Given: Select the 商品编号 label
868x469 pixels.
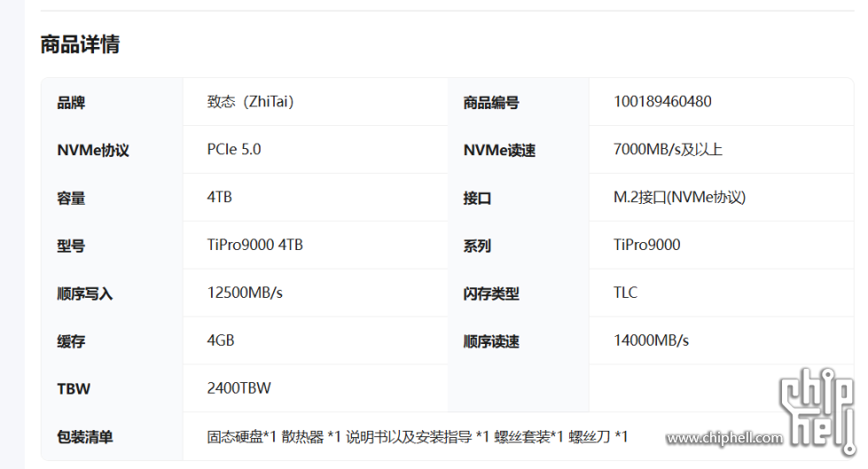Looking at the screenshot, I should pyautogui.click(x=491, y=103).
